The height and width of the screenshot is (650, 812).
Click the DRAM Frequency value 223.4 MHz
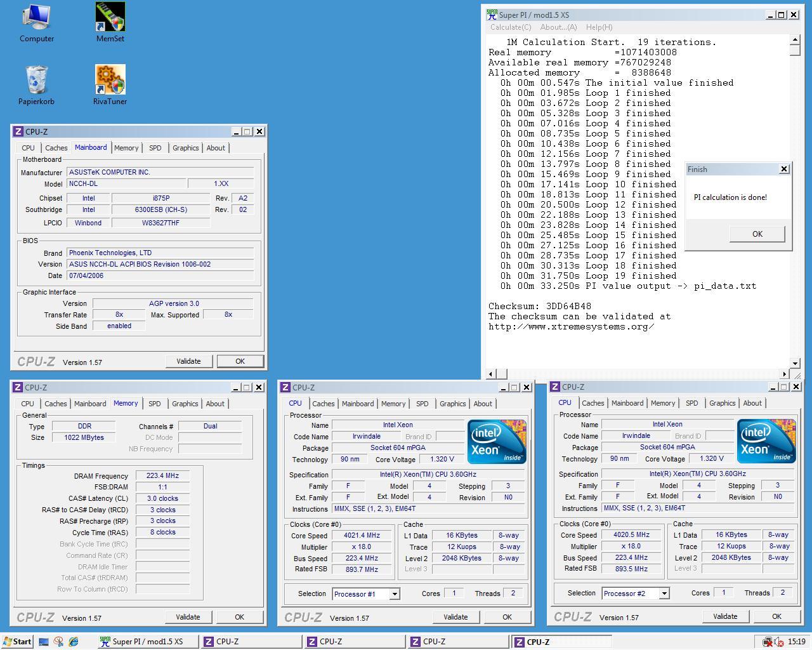162,475
